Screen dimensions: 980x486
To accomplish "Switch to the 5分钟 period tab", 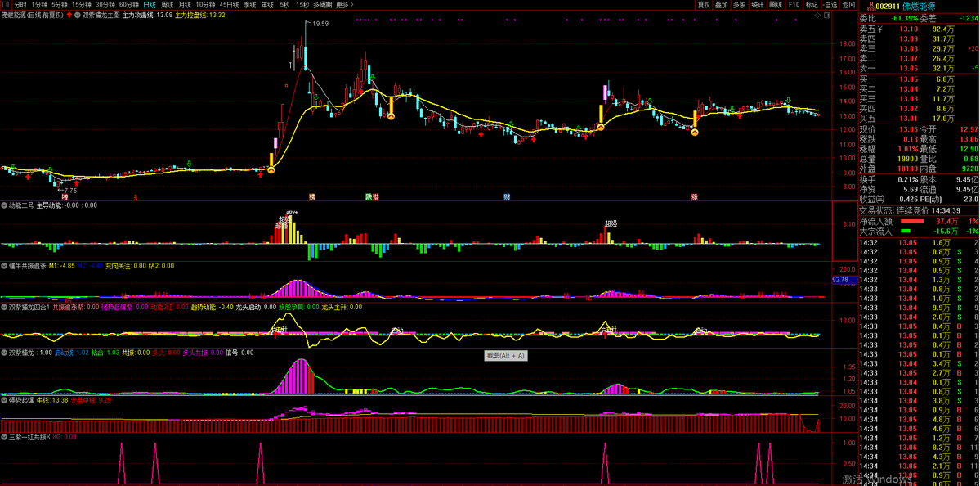I will pyautogui.click(x=60, y=4).
